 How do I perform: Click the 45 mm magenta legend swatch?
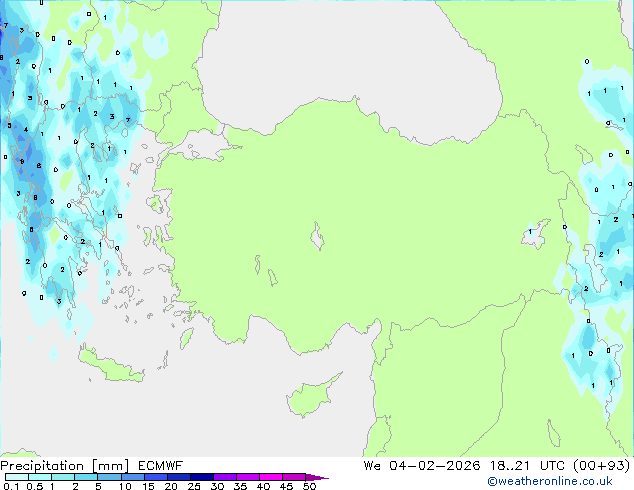[x=294, y=477]
